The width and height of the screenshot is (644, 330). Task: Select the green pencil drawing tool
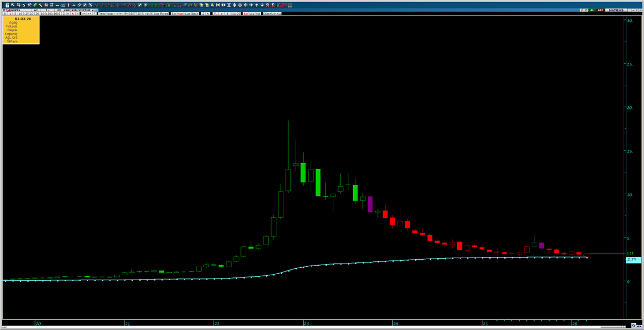[35, 5]
